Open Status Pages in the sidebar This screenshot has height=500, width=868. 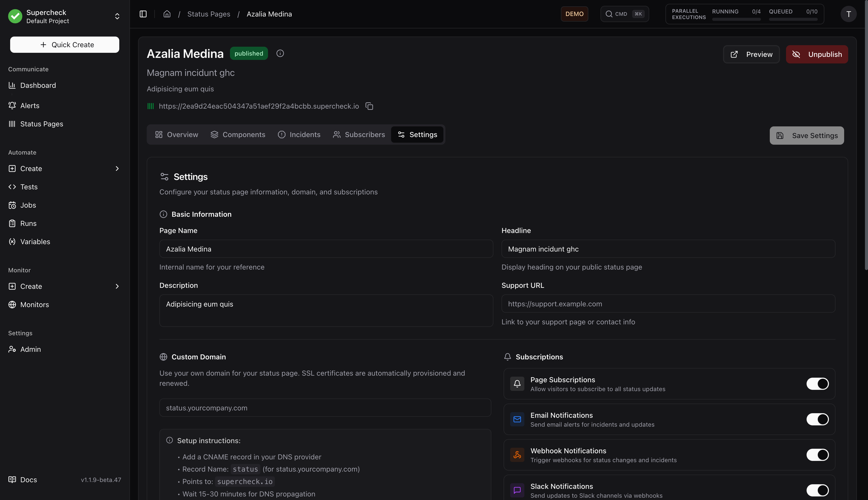click(x=41, y=124)
